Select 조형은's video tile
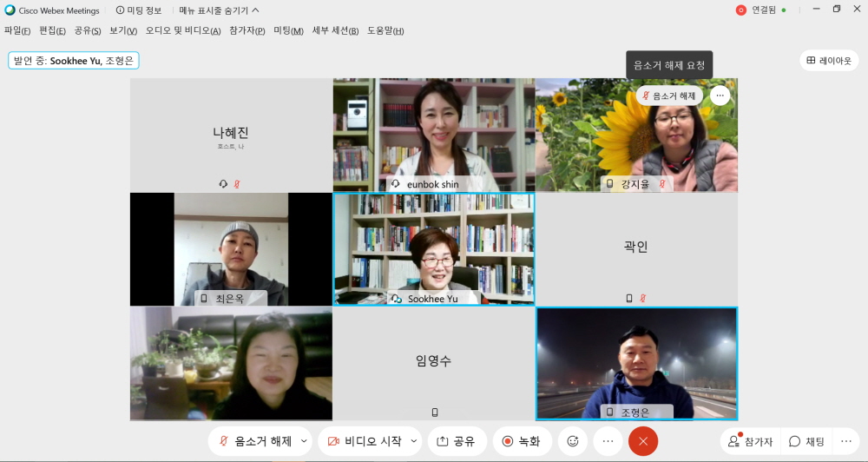The height and width of the screenshot is (462, 868). tap(636, 363)
